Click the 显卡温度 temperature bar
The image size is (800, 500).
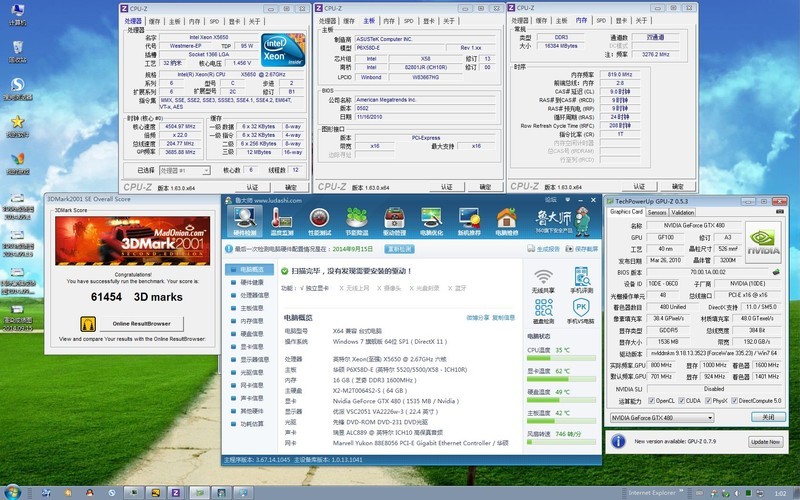561,379
